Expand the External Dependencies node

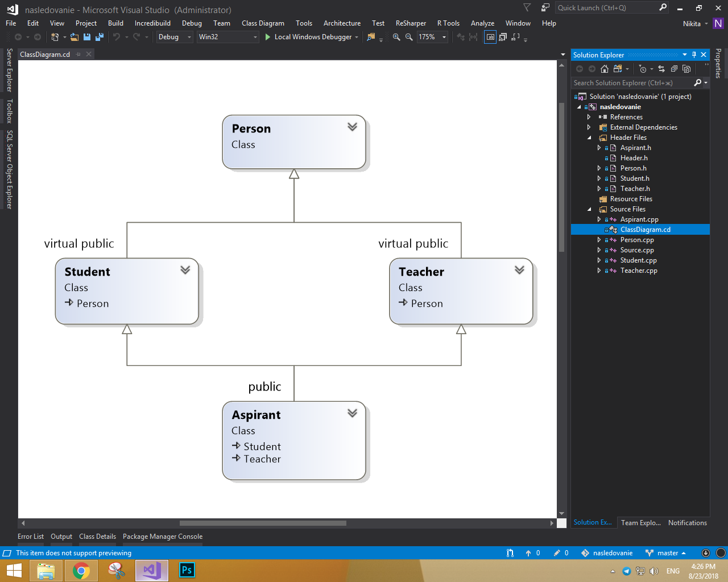(589, 127)
